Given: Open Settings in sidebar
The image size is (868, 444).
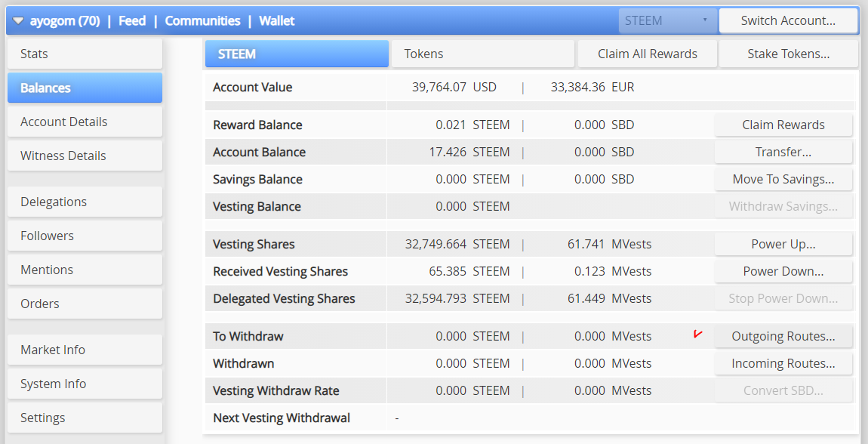Looking at the screenshot, I should pyautogui.click(x=85, y=418).
